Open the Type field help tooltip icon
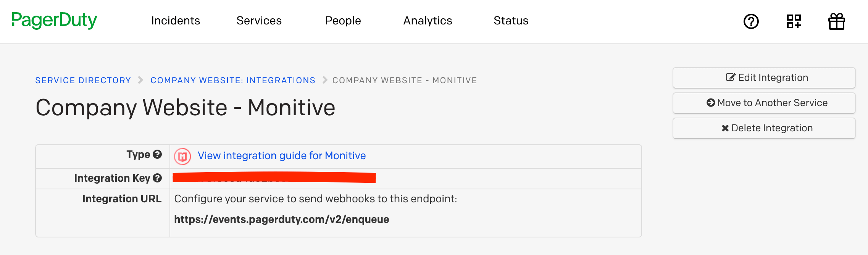 158,155
